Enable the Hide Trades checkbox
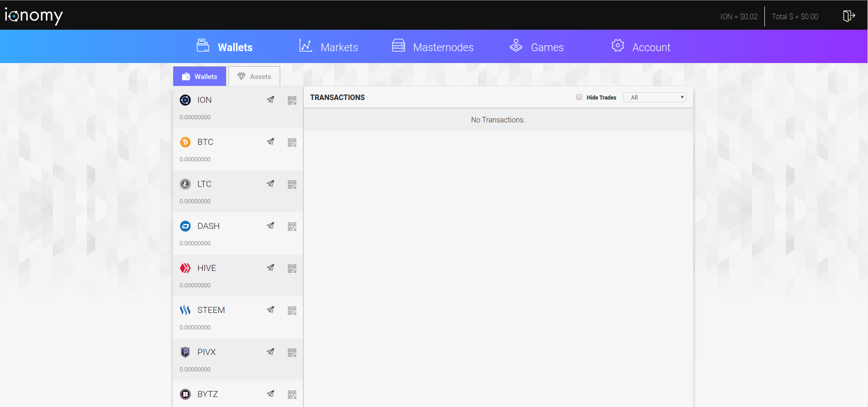868x407 pixels. pyautogui.click(x=579, y=97)
